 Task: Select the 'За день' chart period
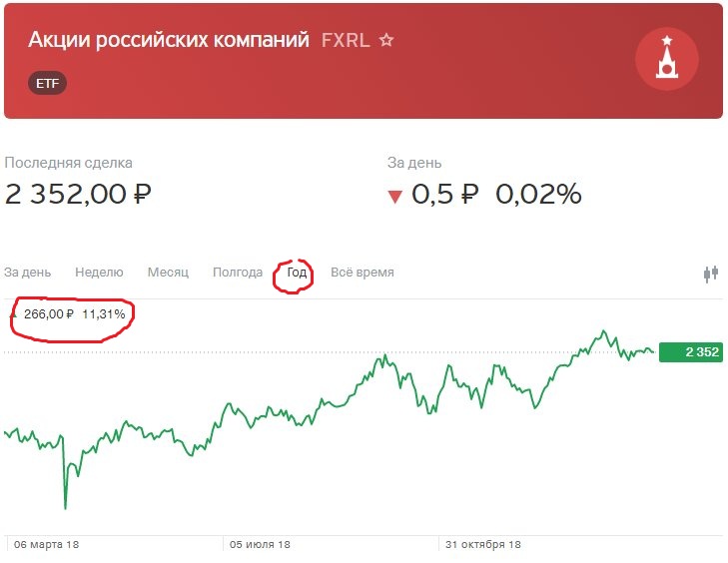tap(27, 272)
